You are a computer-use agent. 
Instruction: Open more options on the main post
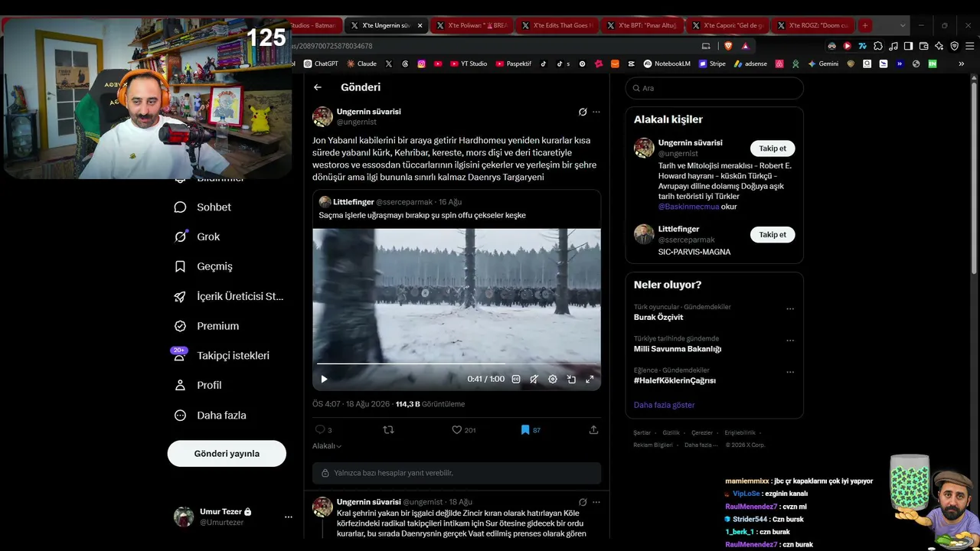(596, 112)
